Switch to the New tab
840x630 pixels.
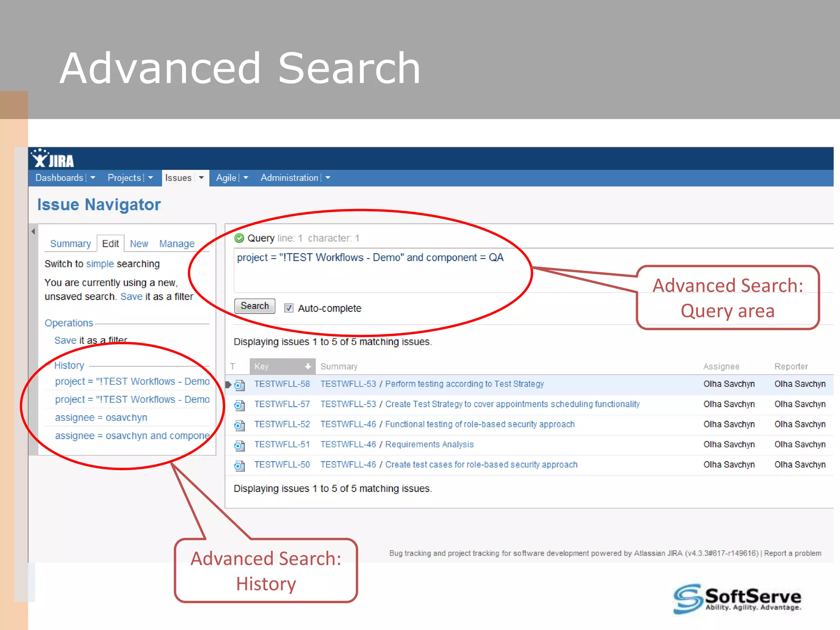pos(139,244)
